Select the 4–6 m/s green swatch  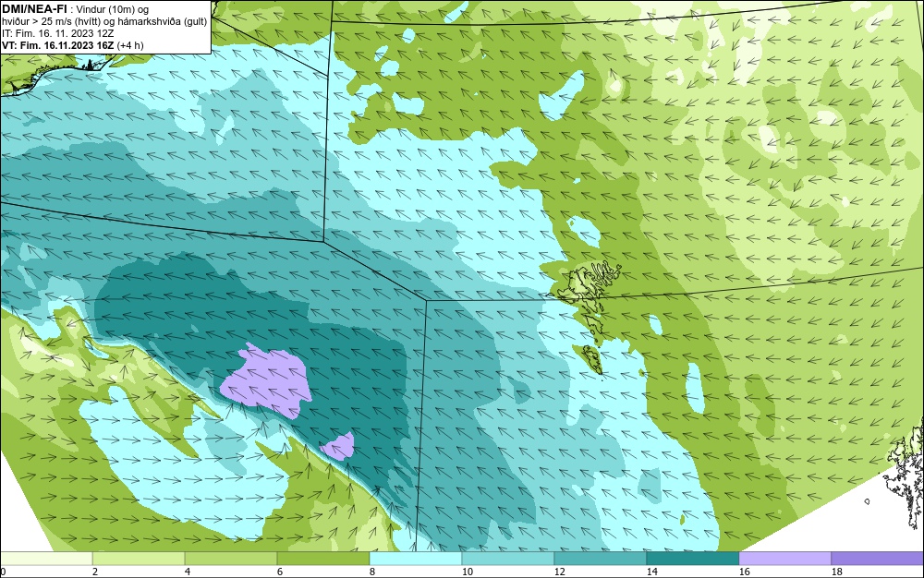231,558
